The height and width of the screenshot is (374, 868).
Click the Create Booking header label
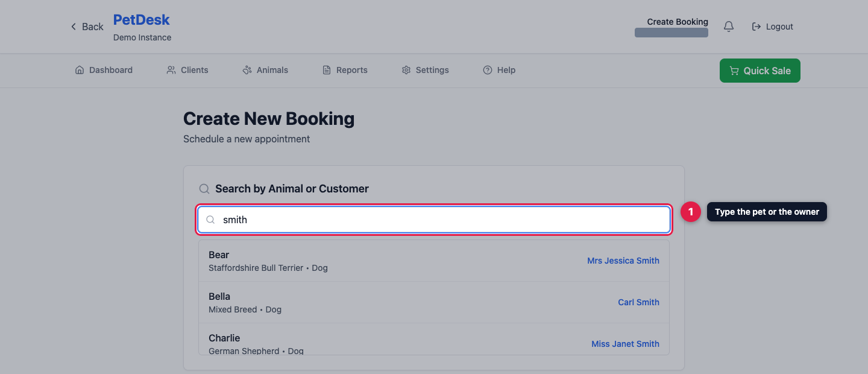pyautogui.click(x=678, y=22)
